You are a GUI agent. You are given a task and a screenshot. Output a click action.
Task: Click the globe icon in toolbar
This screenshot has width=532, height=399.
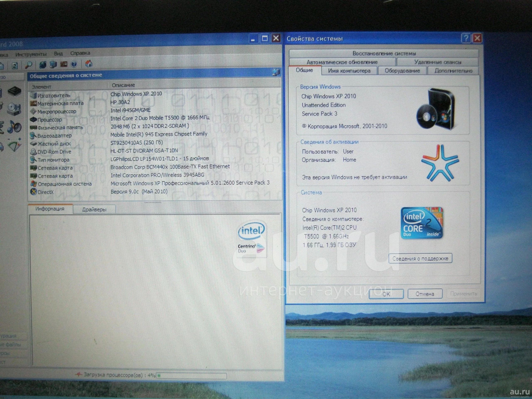tap(43, 64)
